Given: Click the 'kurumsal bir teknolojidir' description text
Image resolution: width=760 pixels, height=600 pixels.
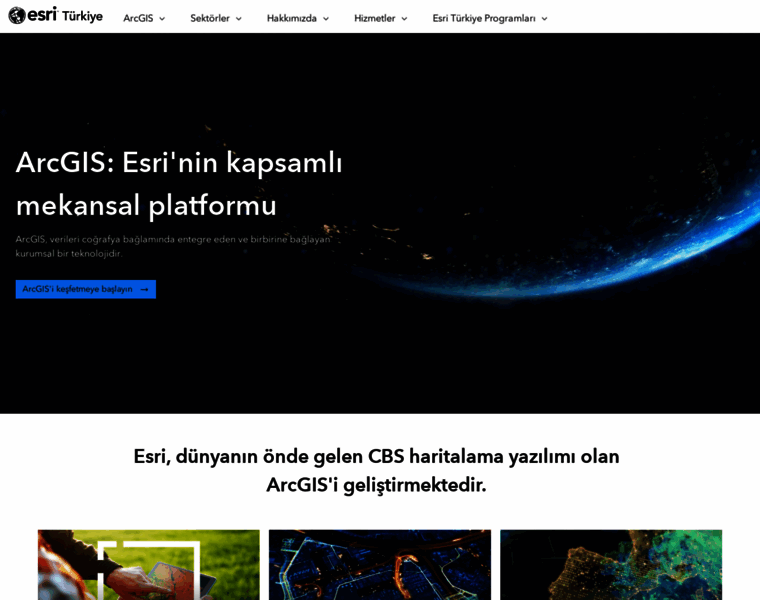Looking at the screenshot, I should [69, 253].
